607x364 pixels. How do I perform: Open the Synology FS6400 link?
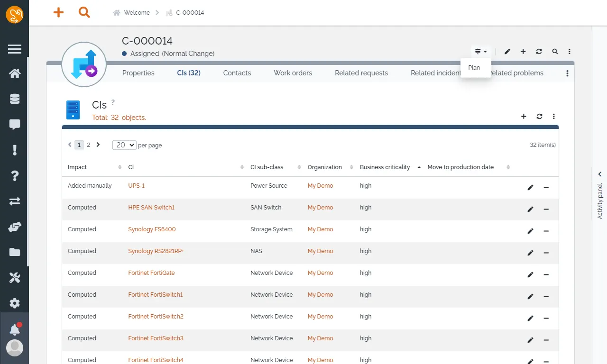pos(152,229)
